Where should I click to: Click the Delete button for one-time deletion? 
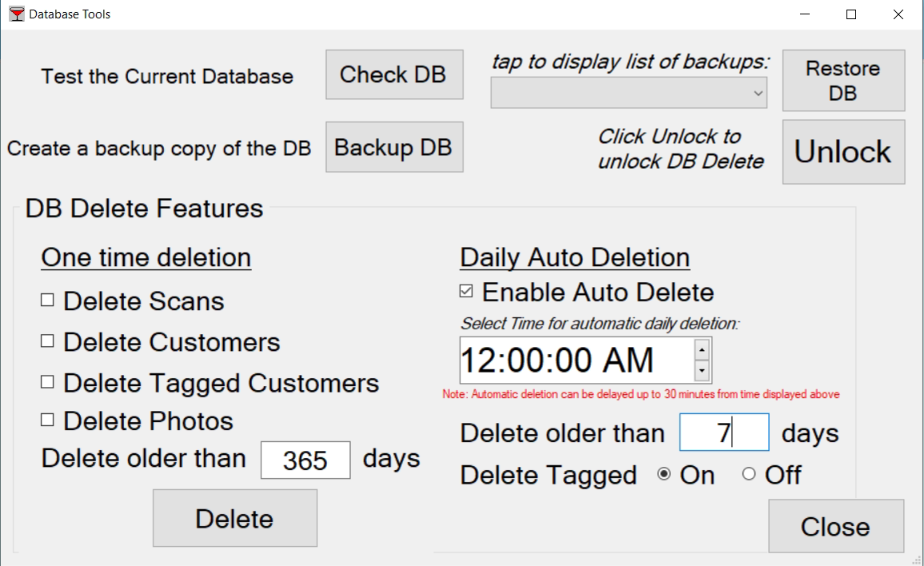234,517
